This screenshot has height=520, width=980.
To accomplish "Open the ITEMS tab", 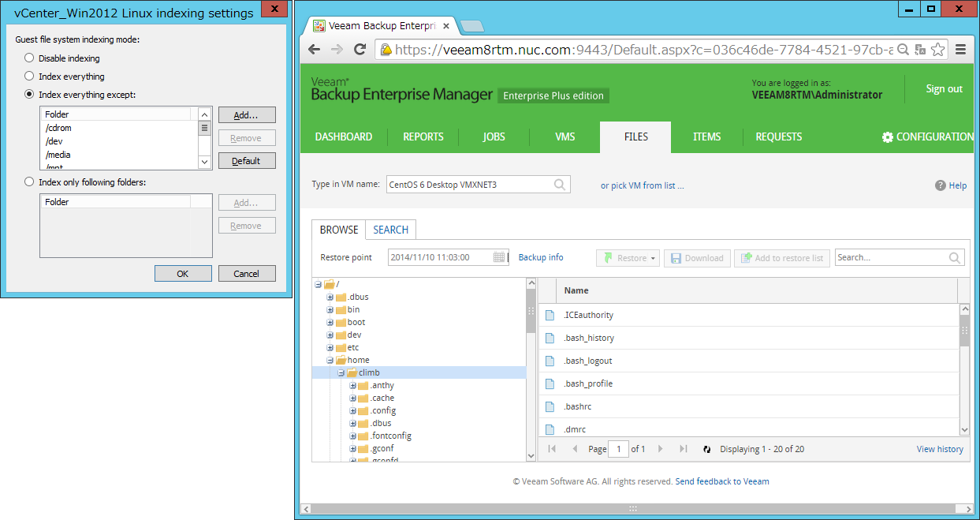I will 707,137.
